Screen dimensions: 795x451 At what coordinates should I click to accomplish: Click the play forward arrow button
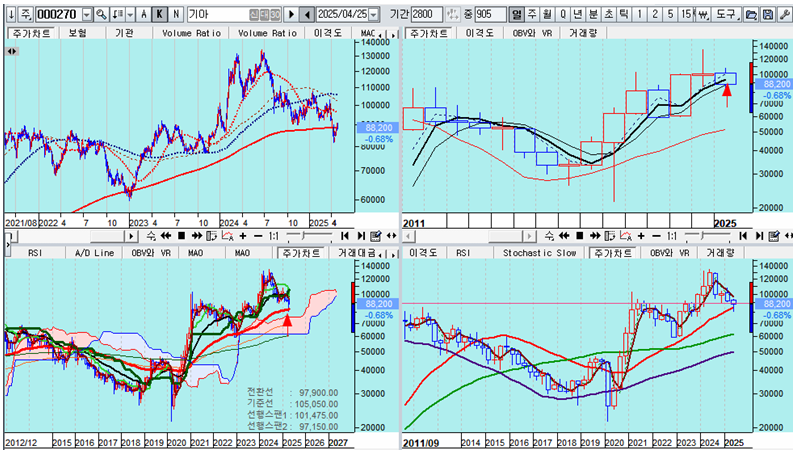click(291, 14)
